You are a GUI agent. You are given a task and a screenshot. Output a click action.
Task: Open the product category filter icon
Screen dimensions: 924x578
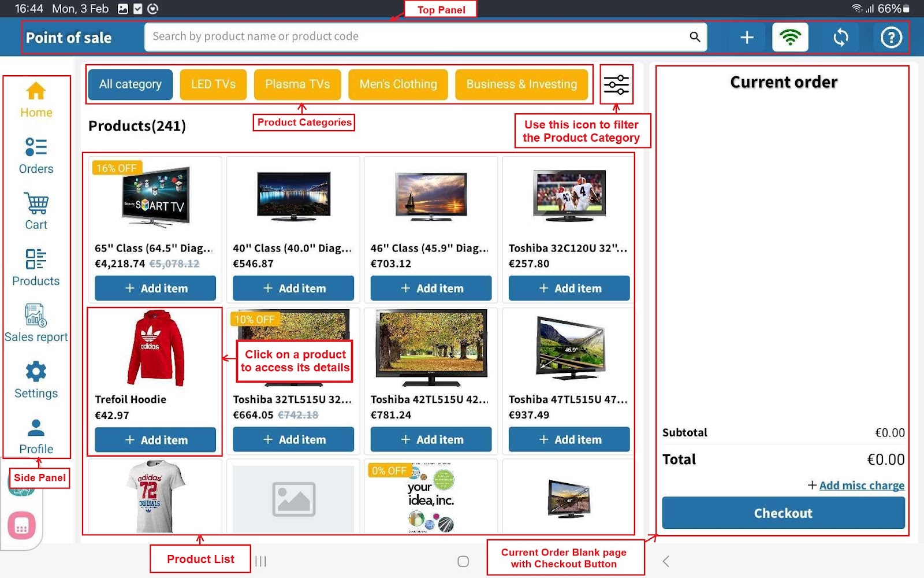pos(616,84)
